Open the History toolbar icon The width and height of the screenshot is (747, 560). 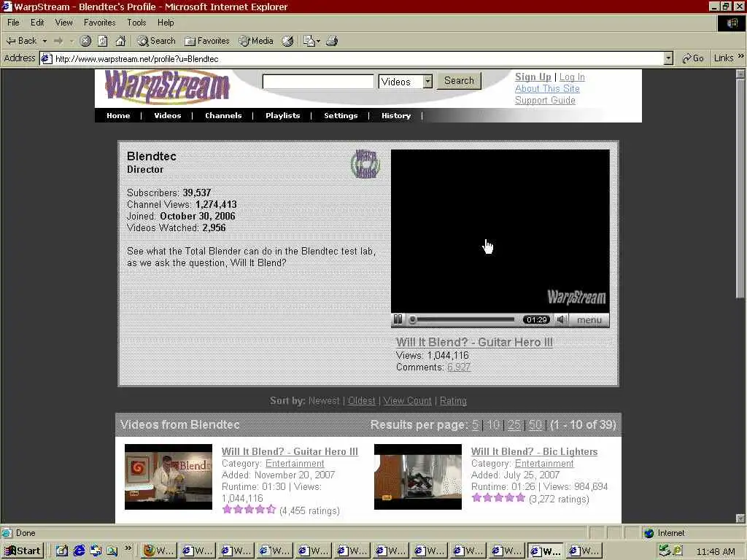[287, 41]
